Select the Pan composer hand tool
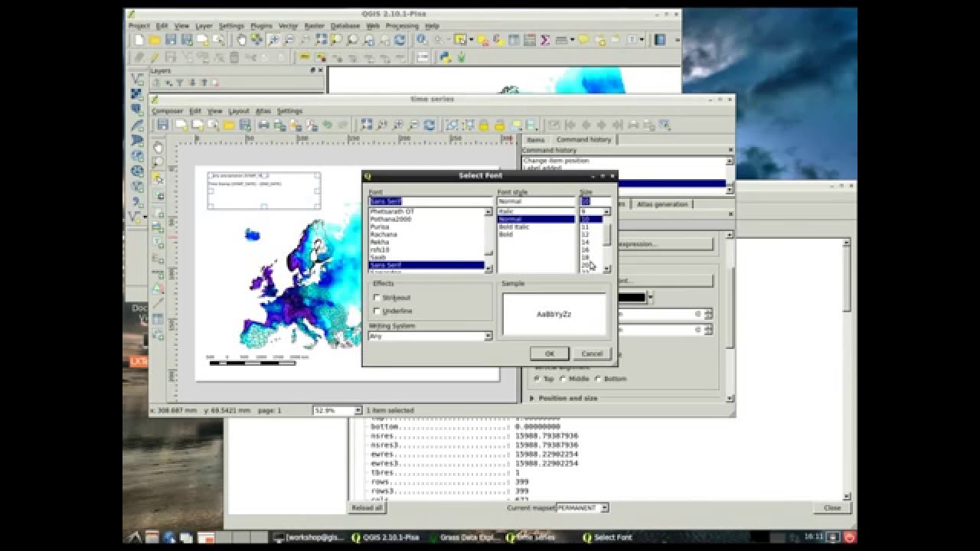Screen dimensions: 980x551 (x=158, y=147)
